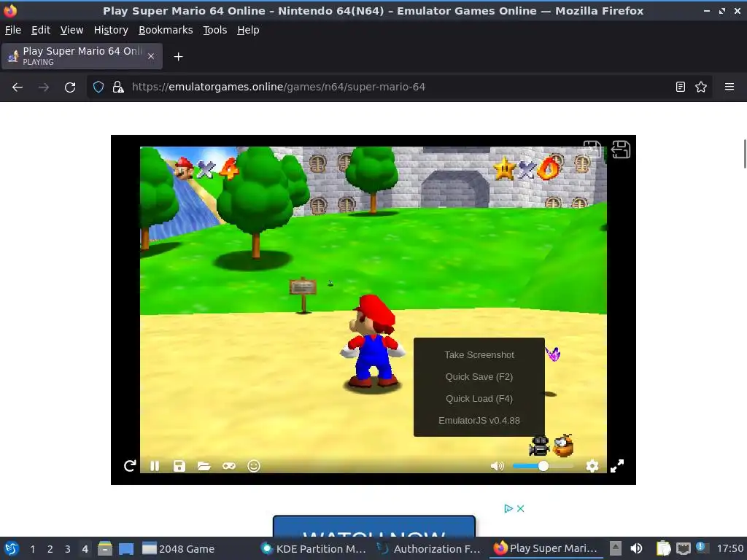This screenshot has width=747, height=560.
Task: Click the 17:50 clock
Action: coord(729,548)
